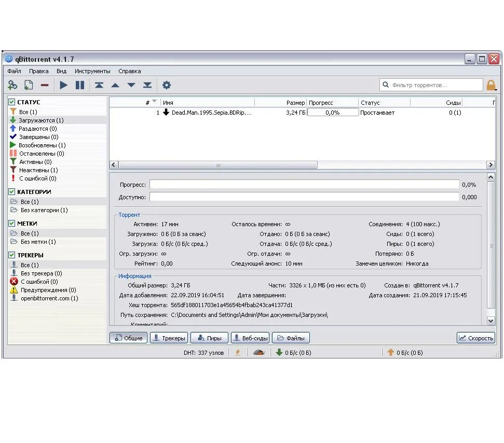The width and height of the screenshot is (504, 443).
Task: Click details panel scroll down arrow
Action: pyautogui.click(x=491, y=321)
